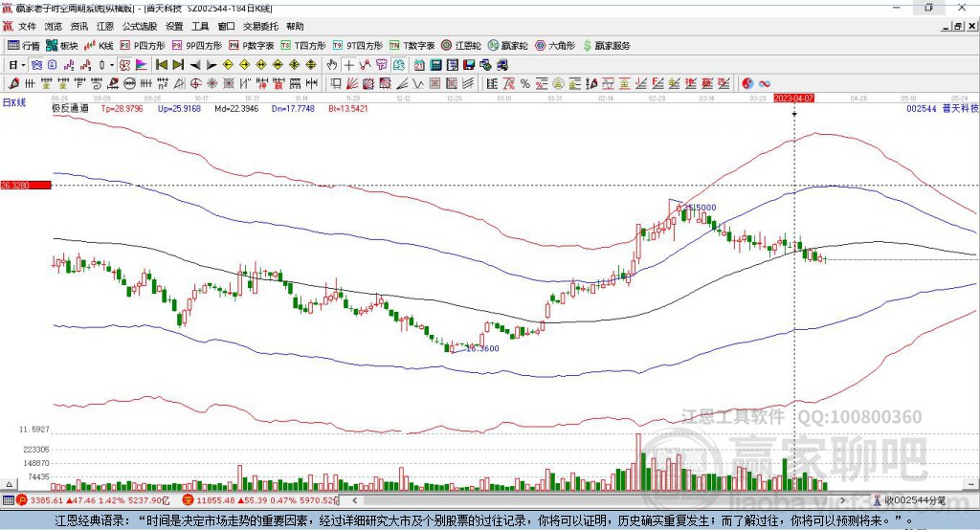Screen dimensions: 980x530
Task: Step the chart left with the black arrow
Action: point(195,65)
